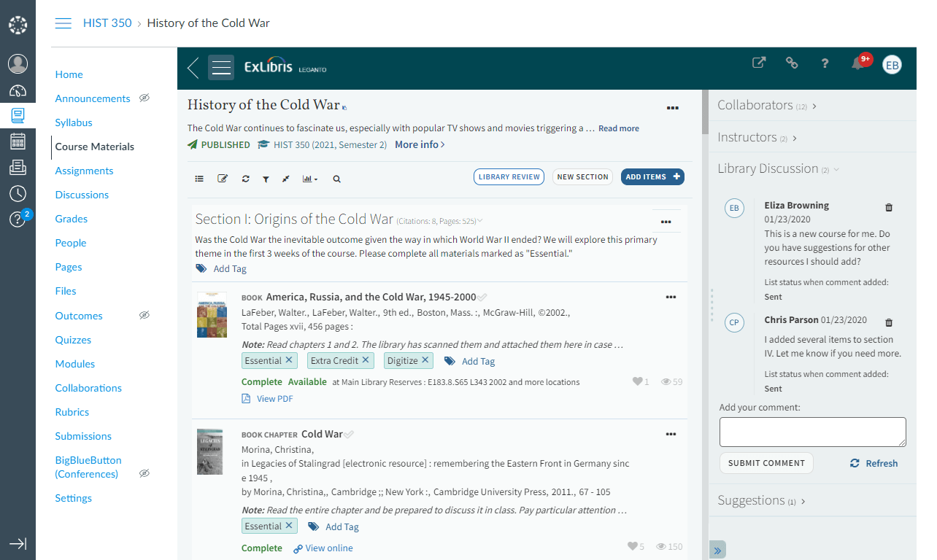Open Assignments in course navigation

point(84,171)
